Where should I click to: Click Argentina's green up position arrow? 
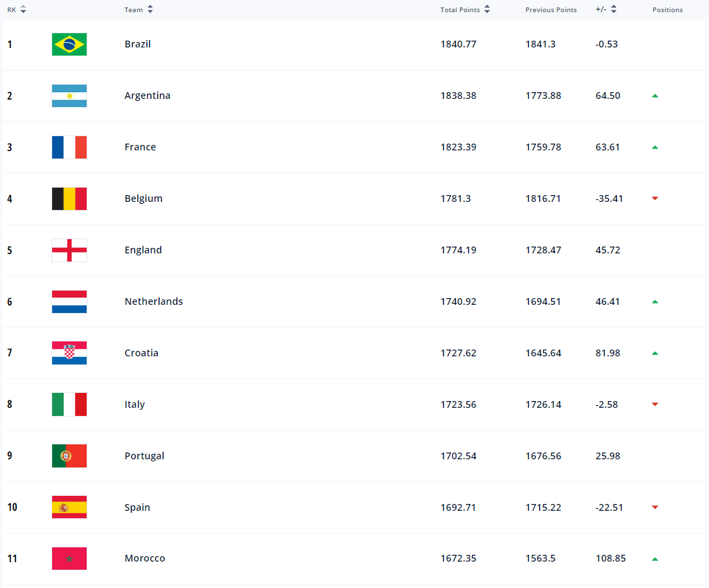(x=655, y=96)
